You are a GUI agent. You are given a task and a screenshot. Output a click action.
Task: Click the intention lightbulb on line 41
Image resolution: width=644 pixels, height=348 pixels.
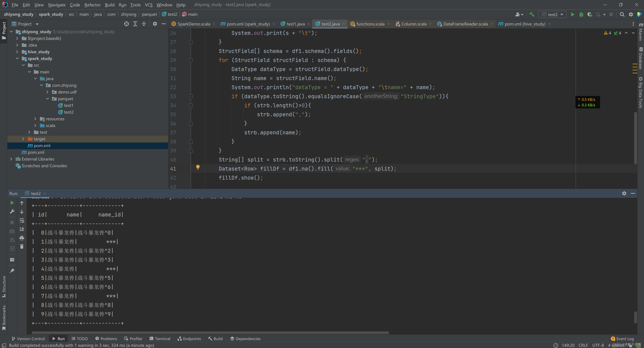click(x=198, y=167)
